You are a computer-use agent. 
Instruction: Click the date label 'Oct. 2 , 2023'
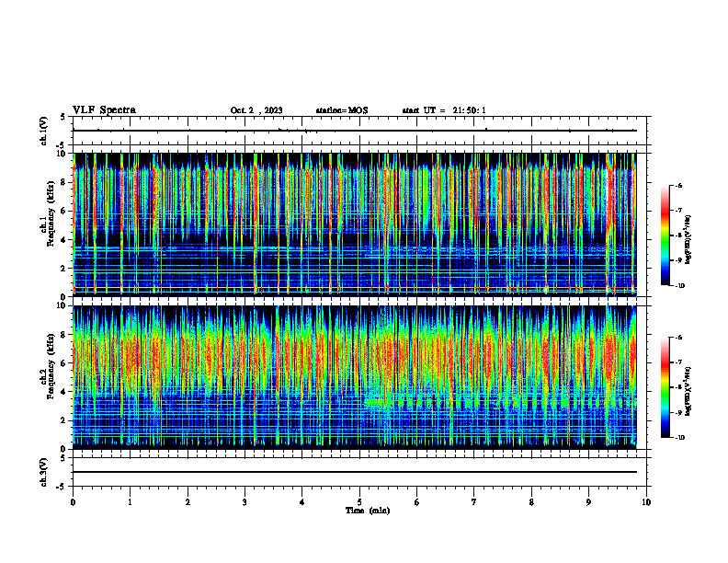[x=256, y=110]
